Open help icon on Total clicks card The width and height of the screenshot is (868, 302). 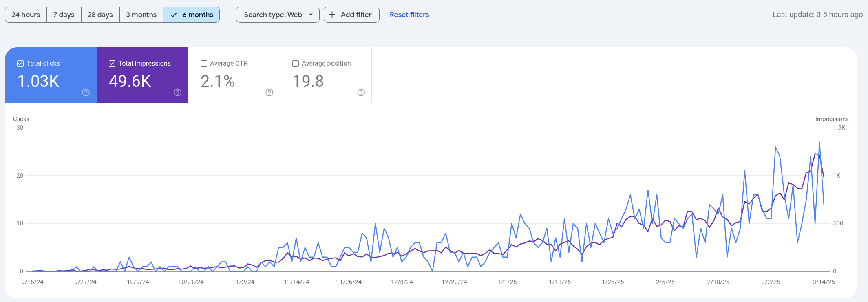(x=86, y=93)
